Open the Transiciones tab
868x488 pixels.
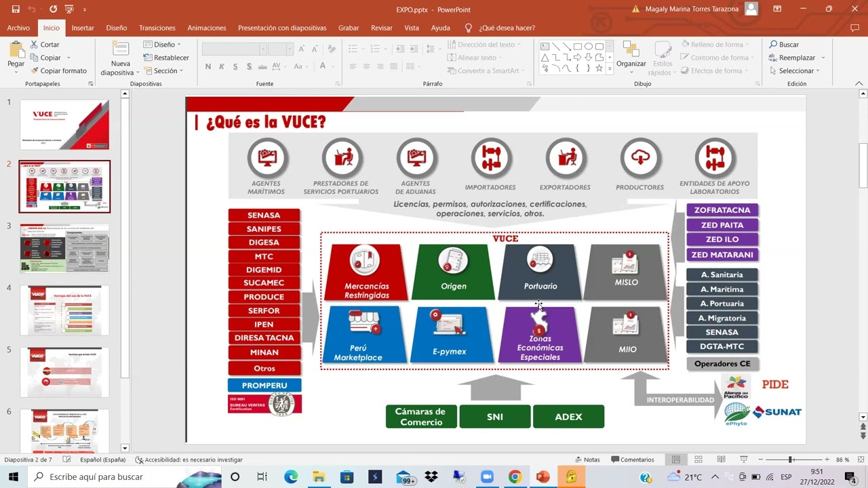tap(157, 28)
